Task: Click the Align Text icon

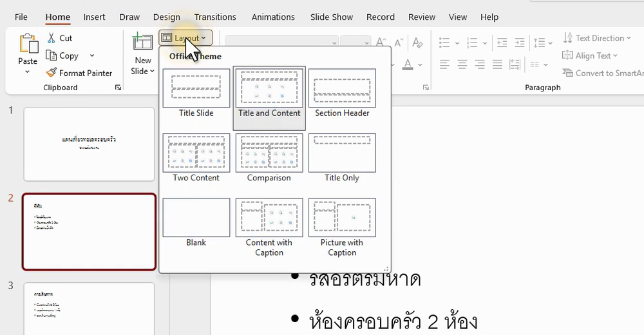Action: 567,55
